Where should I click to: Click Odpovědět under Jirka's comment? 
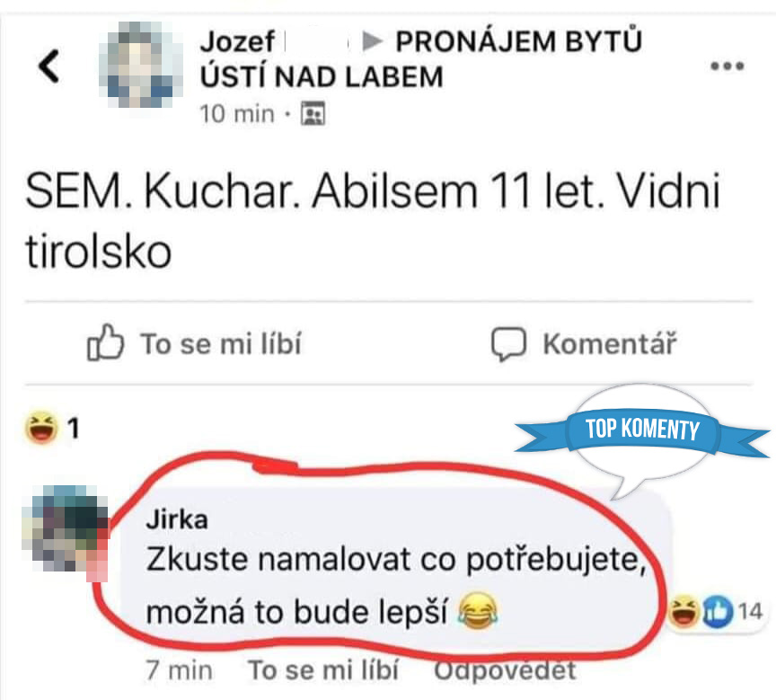click(506, 670)
